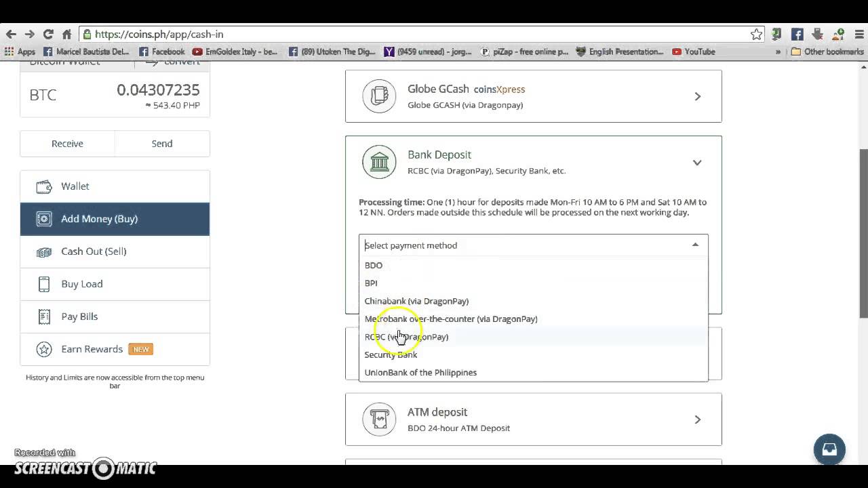Open the Other bookmarks folder
Screen dimensions: 868x488
click(827, 52)
